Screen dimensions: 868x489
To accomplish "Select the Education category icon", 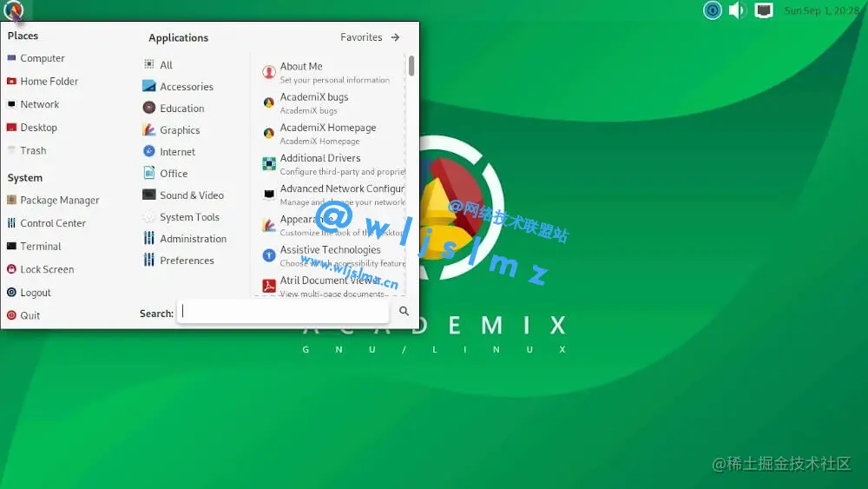I will 149,108.
